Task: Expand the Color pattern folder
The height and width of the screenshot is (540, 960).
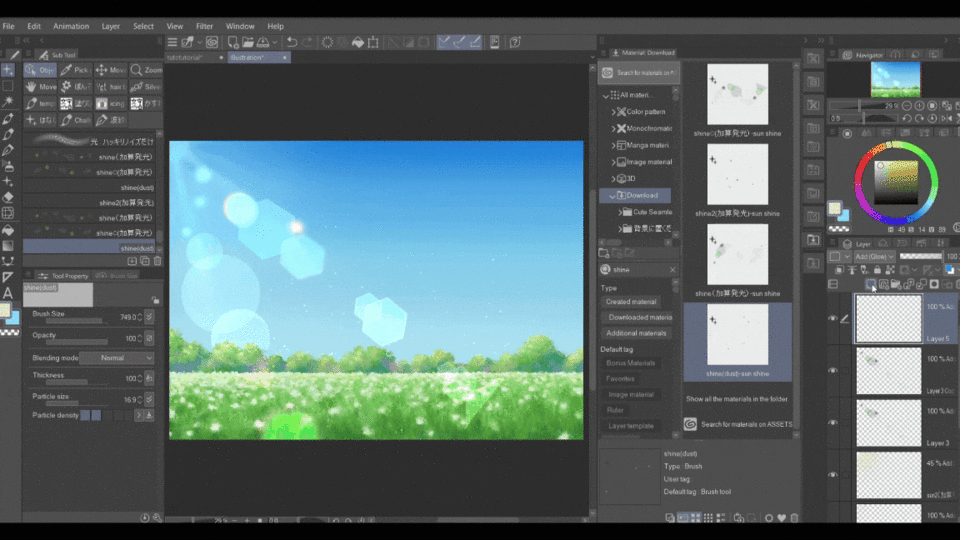Action: pyautogui.click(x=613, y=112)
